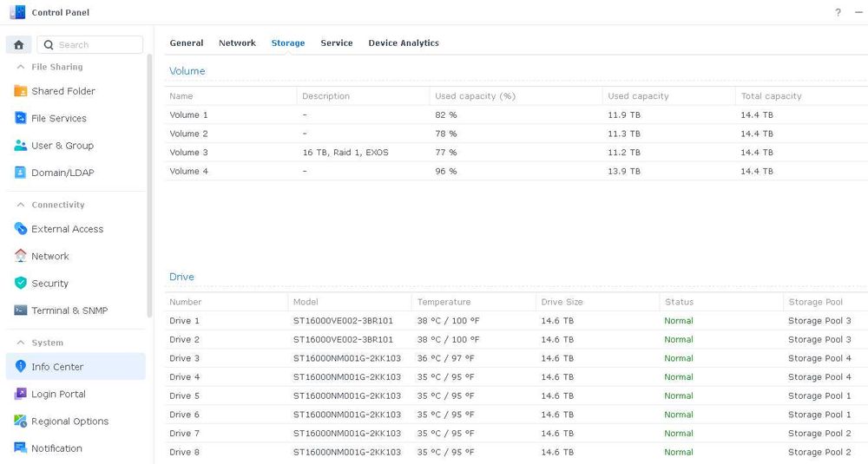Click the File Services icon
Viewport: 868px width, 464px height.
(21, 118)
